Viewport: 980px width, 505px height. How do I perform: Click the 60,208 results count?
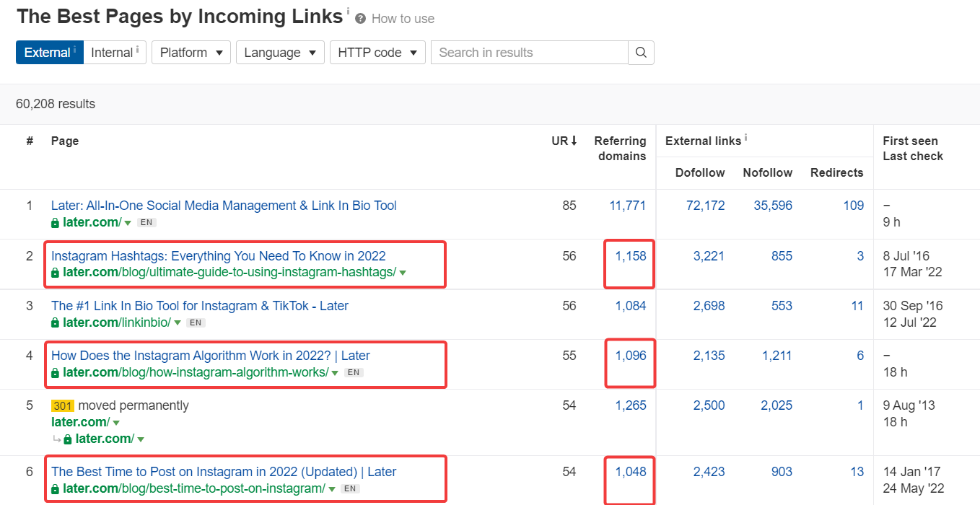pos(56,104)
